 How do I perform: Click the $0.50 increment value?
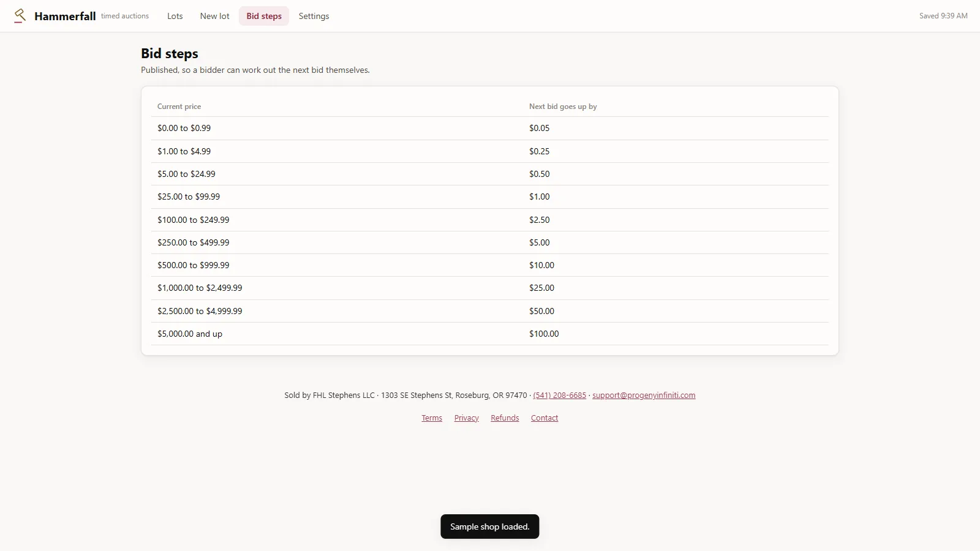pyautogui.click(x=540, y=174)
